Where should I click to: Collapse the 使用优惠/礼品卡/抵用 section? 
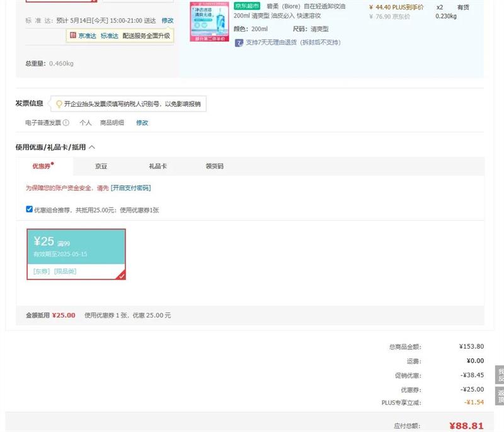(92, 147)
